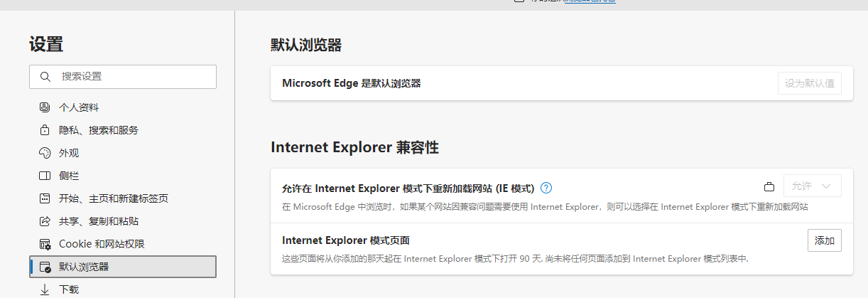
Task: Click the palette icon beside 外观
Action: (x=45, y=153)
